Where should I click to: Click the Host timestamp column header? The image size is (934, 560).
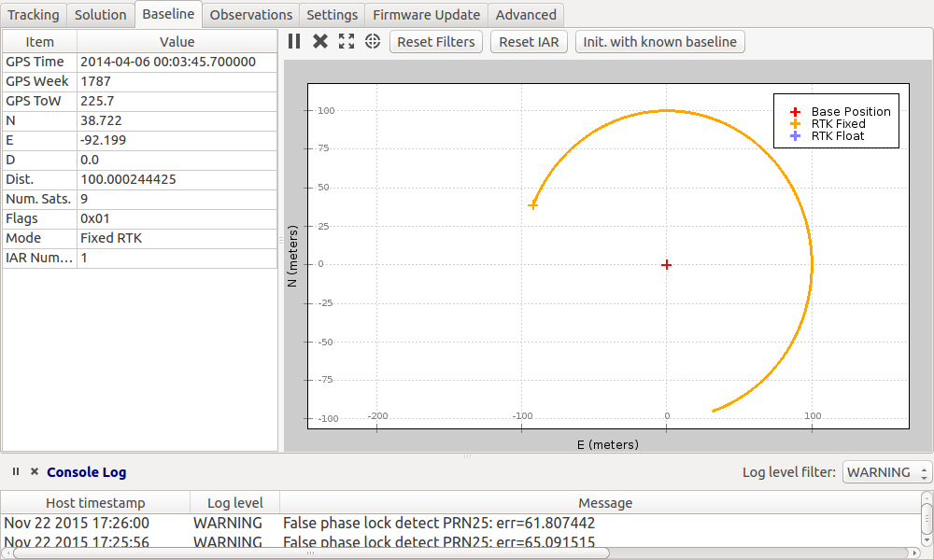click(95, 503)
